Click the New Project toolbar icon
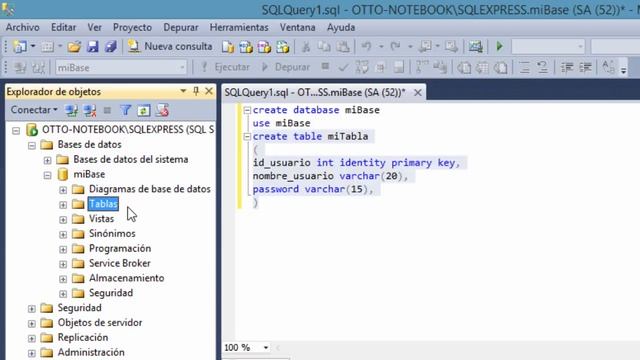 click(20, 47)
